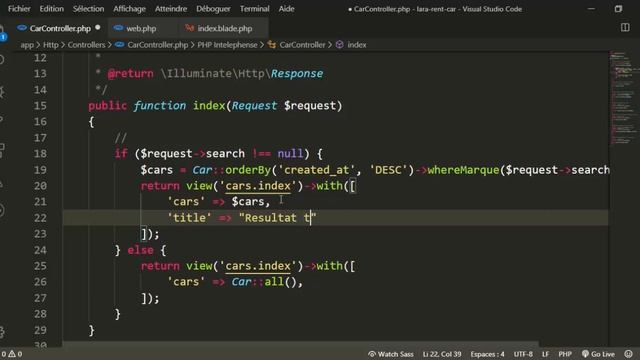
Task: Switch to the index.blade.php tab
Action: tap(224, 29)
